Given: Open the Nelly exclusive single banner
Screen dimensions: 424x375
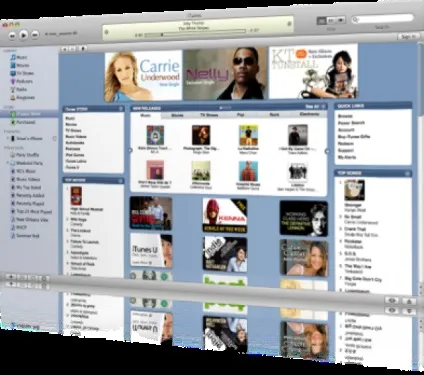Looking at the screenshot, I should click(x=225, y=74).
